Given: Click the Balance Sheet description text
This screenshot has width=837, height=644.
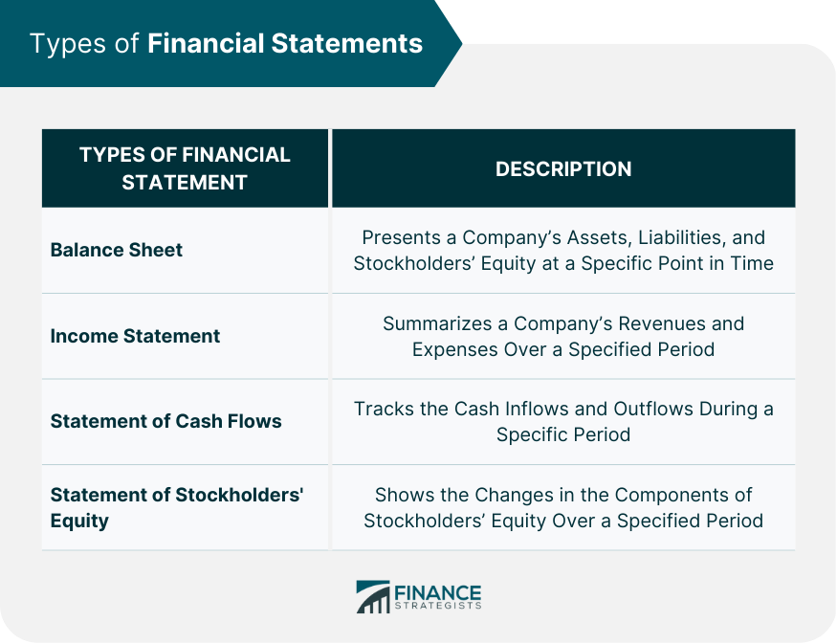Looking at the screenshot, I should 563,250.
